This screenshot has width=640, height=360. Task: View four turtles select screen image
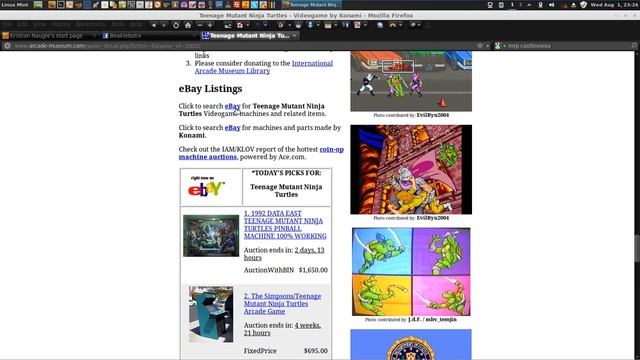point(411,272)
